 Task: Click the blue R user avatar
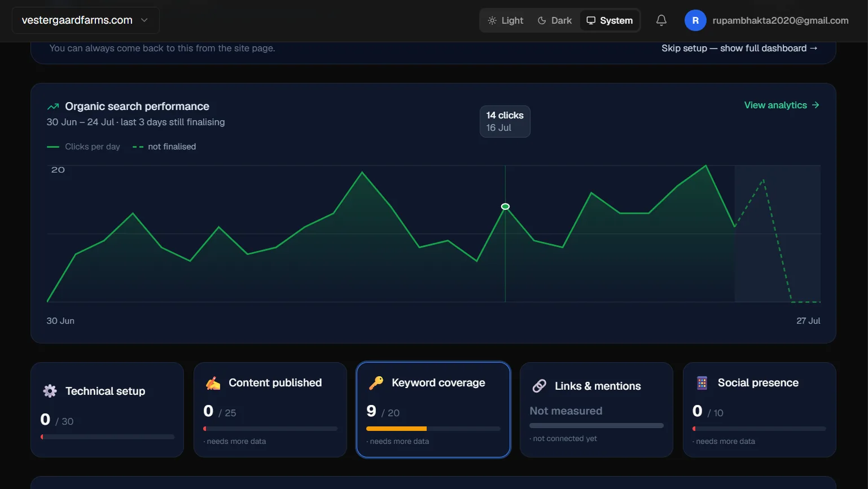tap(695, 20)
